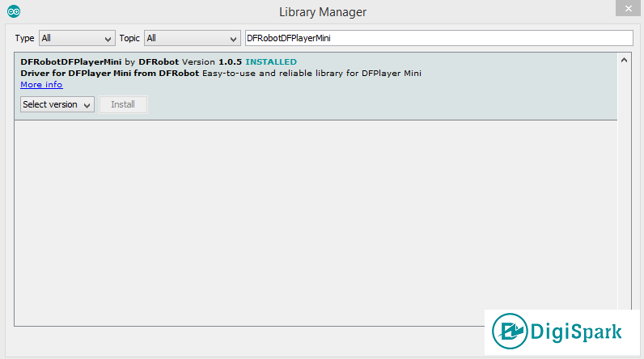The image size is (644, 359).
Task: Click the library search text field
Action: coord(438,38)
